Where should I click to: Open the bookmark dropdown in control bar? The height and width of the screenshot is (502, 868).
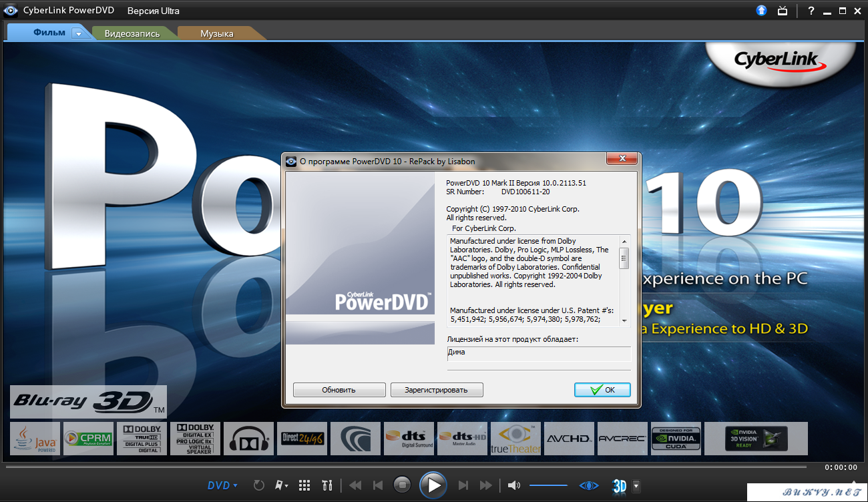[x=282, y=485]
